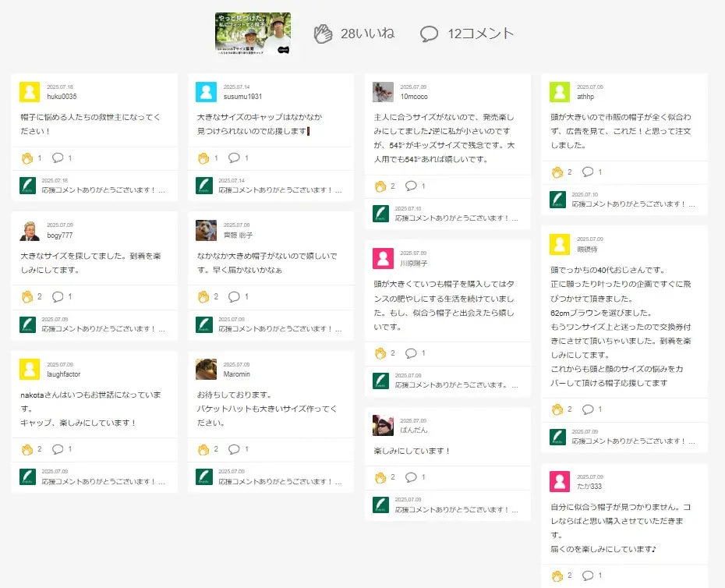
Task: Open the comment bubble on Maromin's post
Action: 234,449
